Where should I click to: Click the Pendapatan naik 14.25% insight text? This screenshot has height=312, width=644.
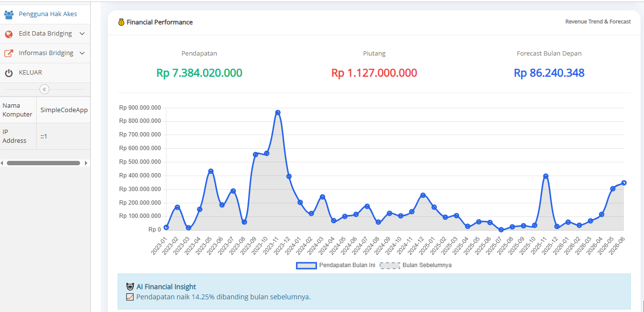(x=224, y=297)
